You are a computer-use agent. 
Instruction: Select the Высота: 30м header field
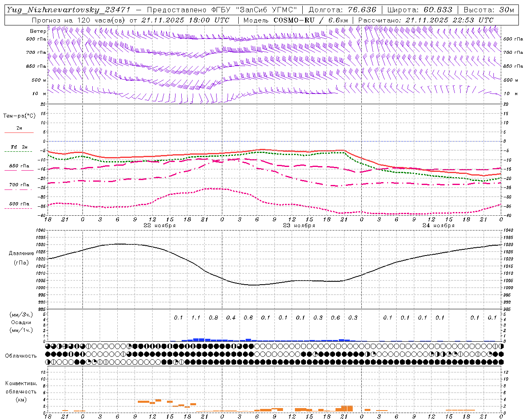tap(488, 10)
